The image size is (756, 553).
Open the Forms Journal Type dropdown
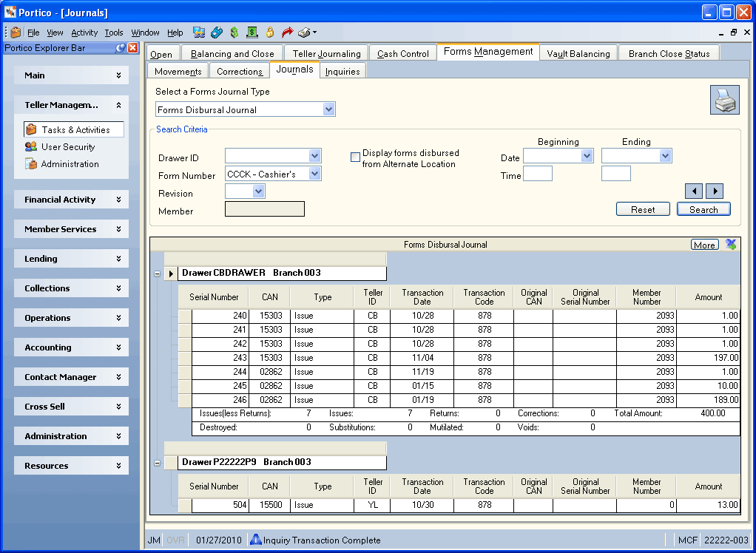pos(328,109)
